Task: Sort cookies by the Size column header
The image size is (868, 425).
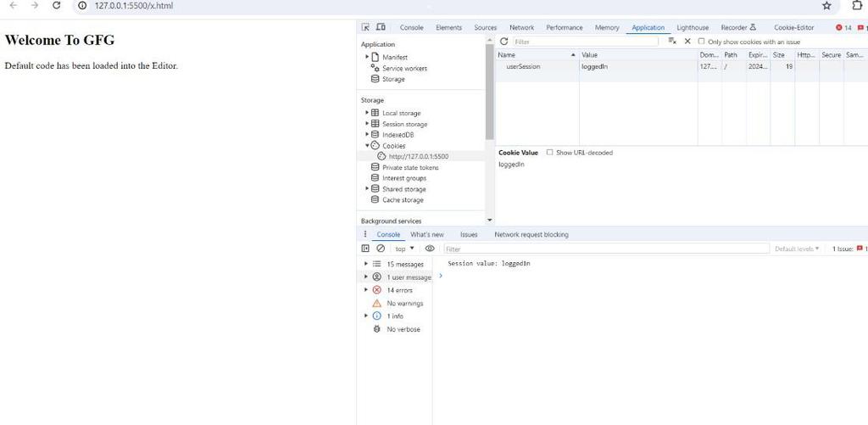Action: point(782,55)
